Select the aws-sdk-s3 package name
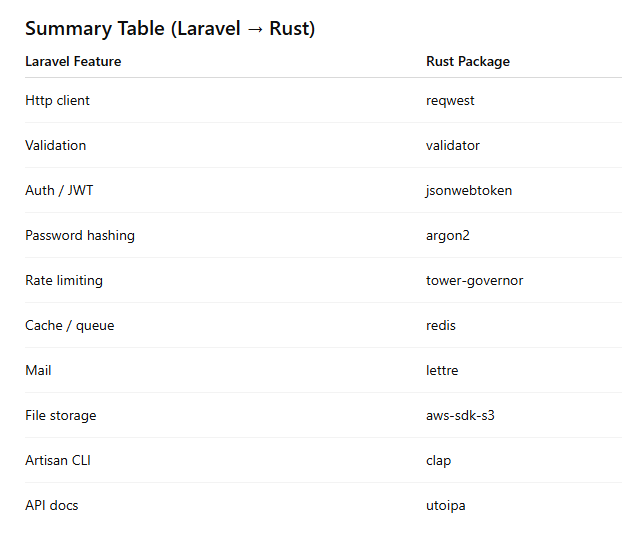Screen dimensions: 622x533 click(x=460, y=415)
